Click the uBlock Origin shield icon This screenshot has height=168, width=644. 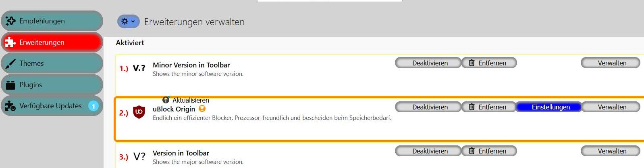139,112
